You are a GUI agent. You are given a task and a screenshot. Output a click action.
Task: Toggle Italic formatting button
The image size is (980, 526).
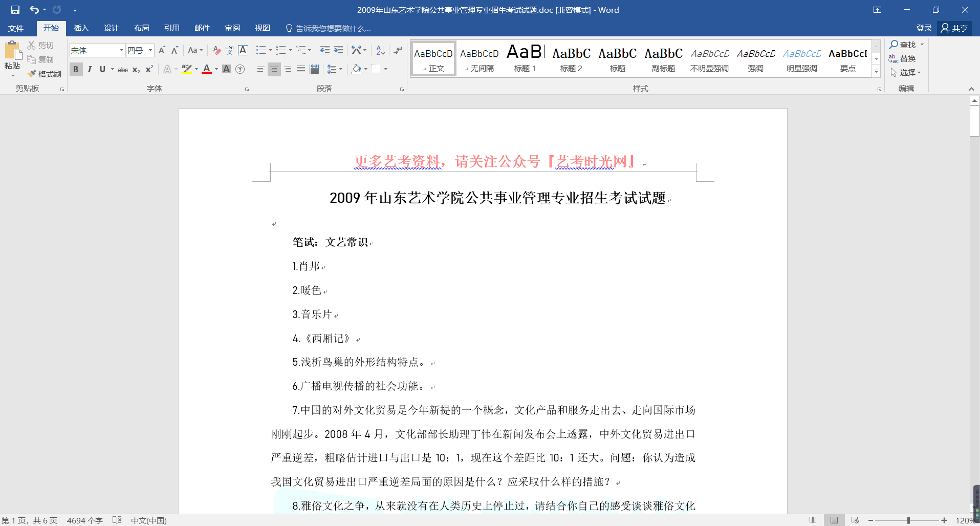tap(90, 70)
